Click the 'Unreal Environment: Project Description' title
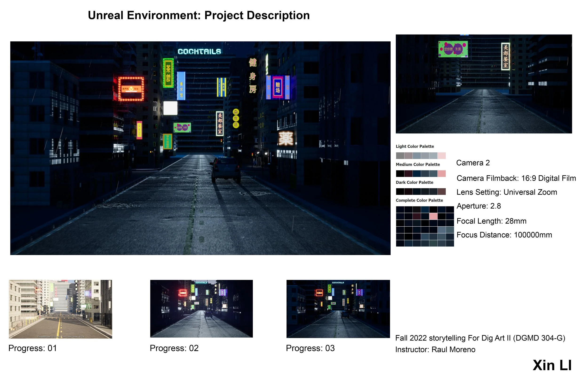Screen dimensions: 588x380 pos(199,15)
